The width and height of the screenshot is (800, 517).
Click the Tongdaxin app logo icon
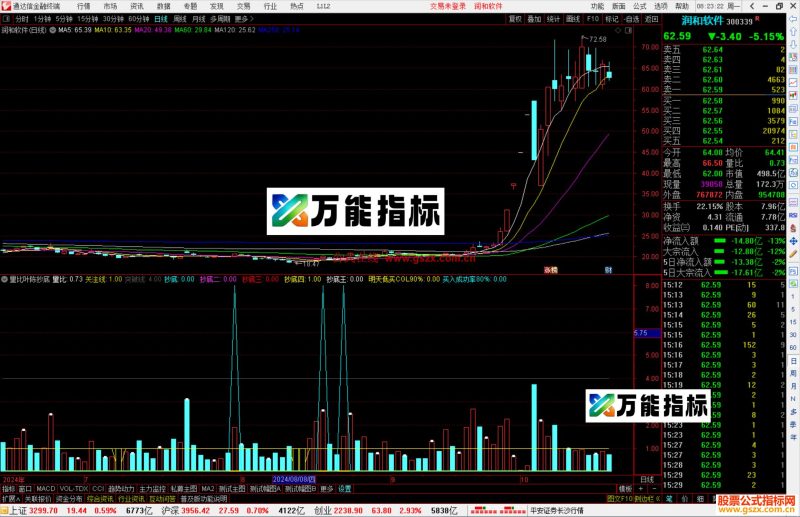coord(6,6)
